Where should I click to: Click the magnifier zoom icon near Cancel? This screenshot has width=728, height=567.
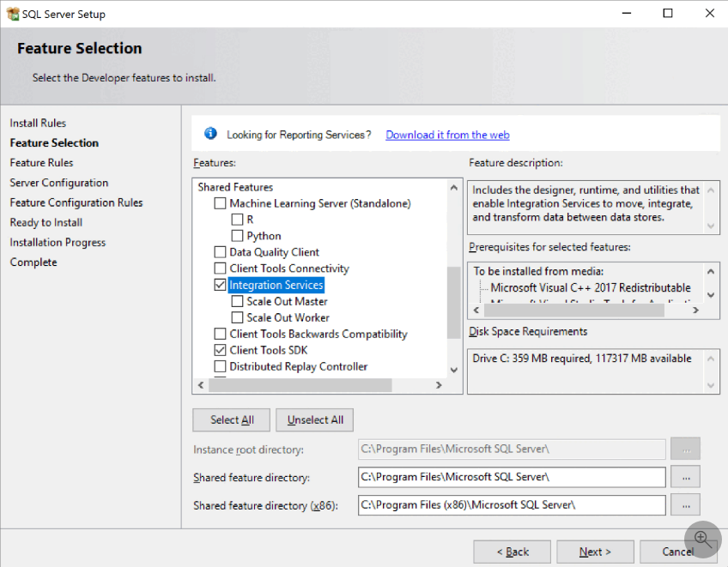tap(702, 540)
